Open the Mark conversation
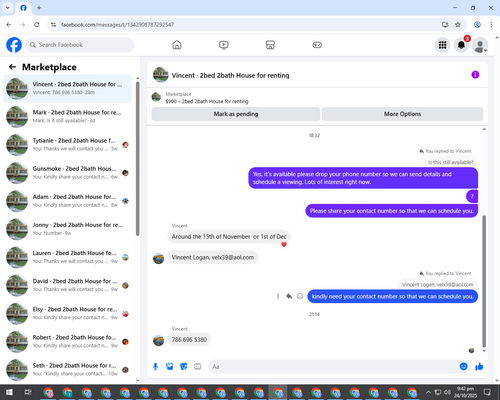 click(67, 117)
